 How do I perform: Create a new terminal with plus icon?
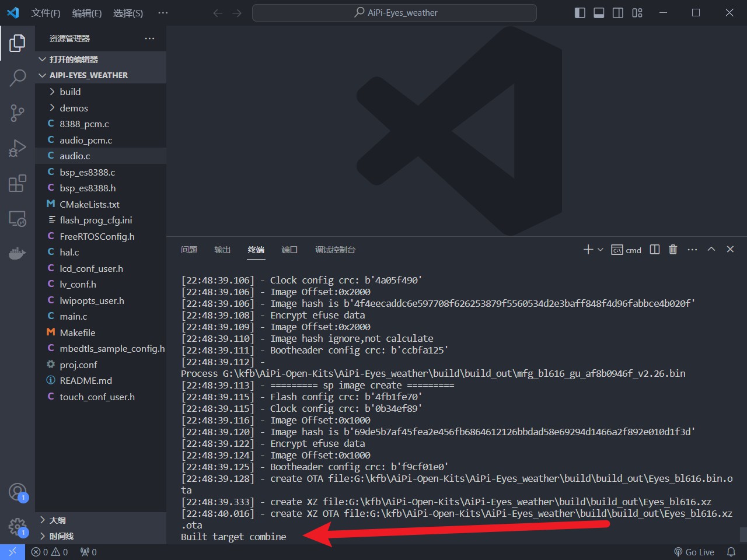tap(588, 250)
